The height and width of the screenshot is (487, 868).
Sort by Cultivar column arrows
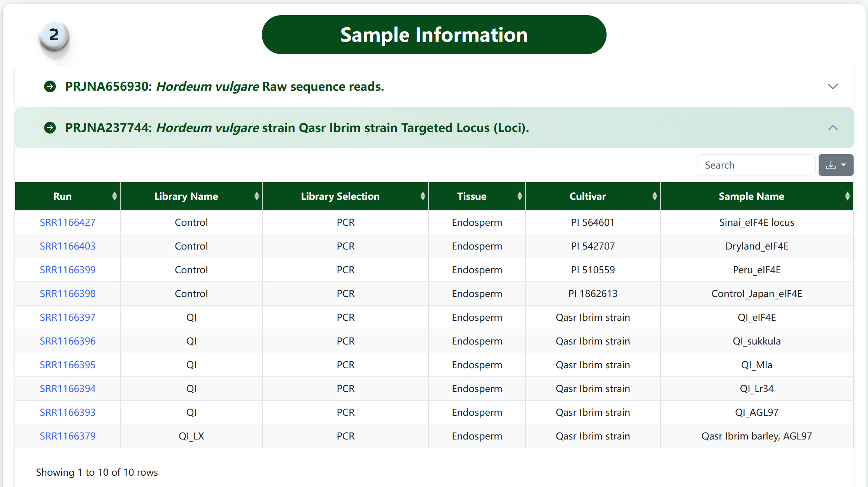point(654,196)
